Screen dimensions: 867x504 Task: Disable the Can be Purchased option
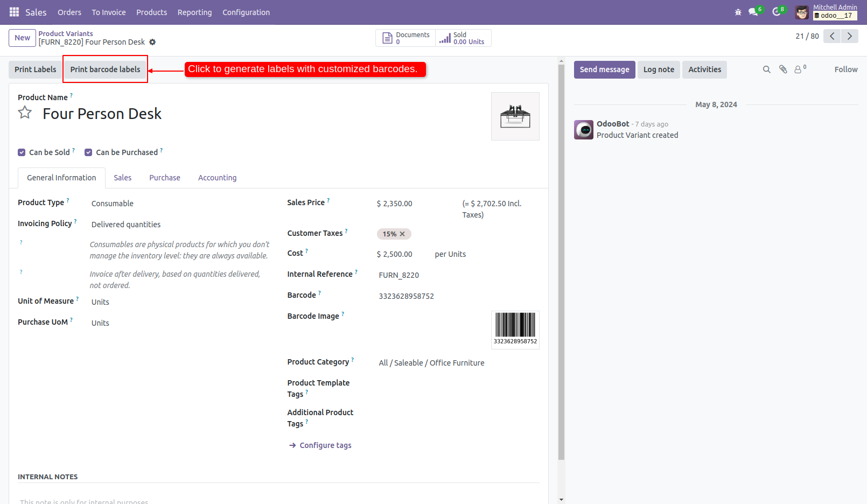click(x=88, y=152)
